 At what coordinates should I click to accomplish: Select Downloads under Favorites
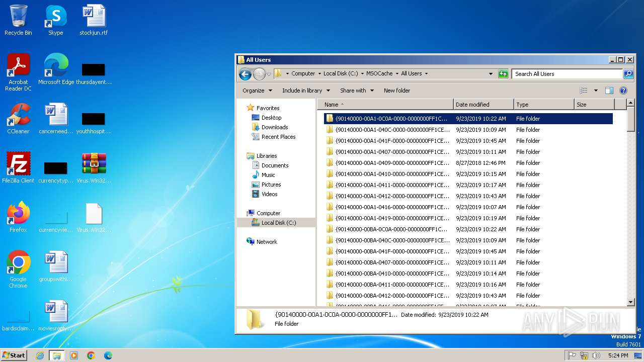(x=275, y=127)
